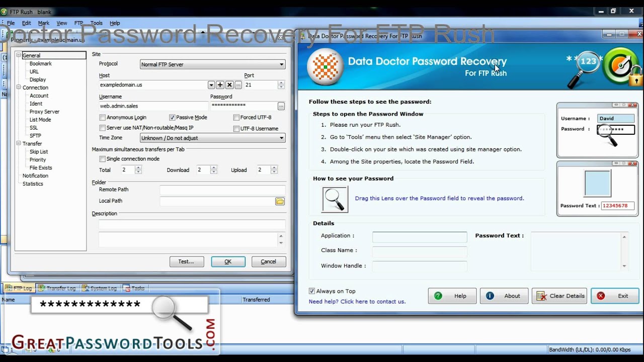The image size is (644, 362).
Task: Click the Test... button
Action: tap(186, 261)
